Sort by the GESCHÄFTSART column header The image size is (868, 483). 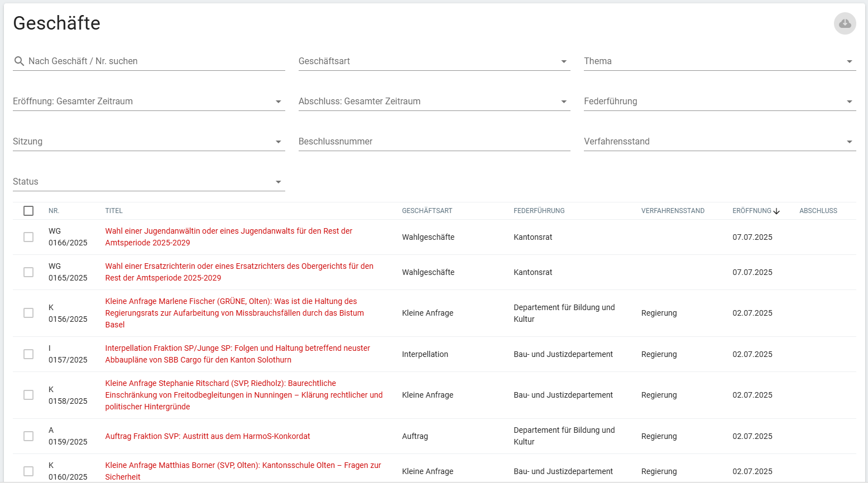428,211
